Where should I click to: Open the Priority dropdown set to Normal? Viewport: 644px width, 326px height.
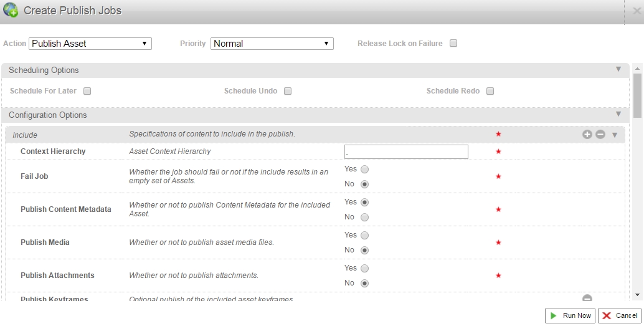272,44
